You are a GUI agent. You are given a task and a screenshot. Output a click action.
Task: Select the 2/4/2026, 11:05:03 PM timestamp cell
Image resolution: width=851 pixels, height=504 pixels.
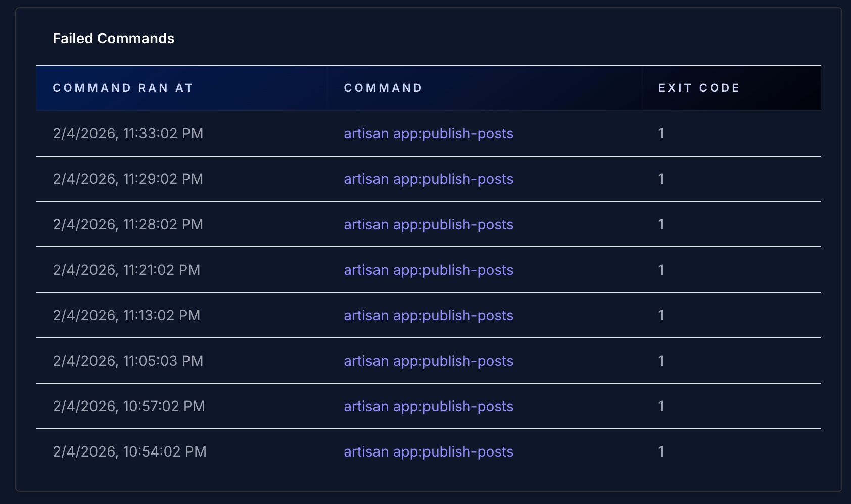[128, 361]
